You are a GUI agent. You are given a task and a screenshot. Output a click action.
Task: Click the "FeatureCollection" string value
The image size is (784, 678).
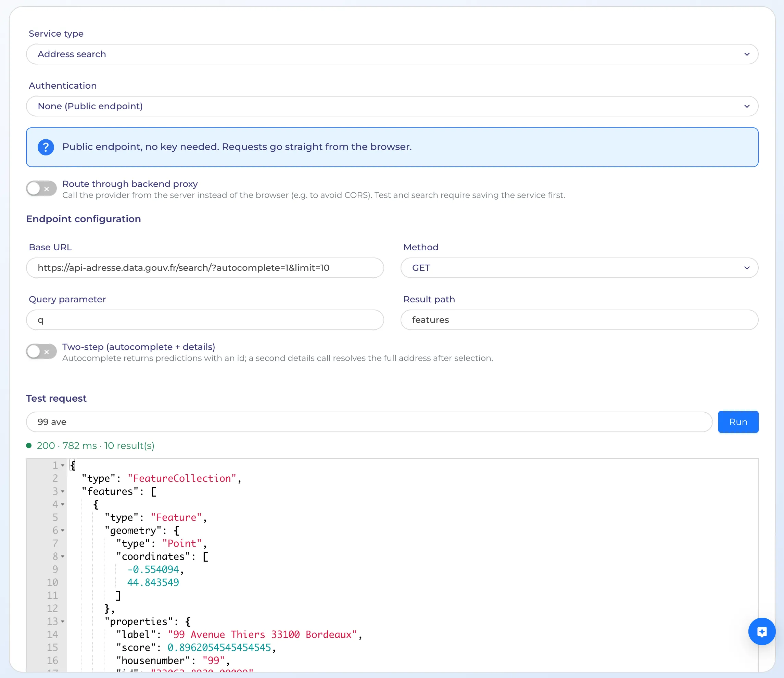point(182,479)
